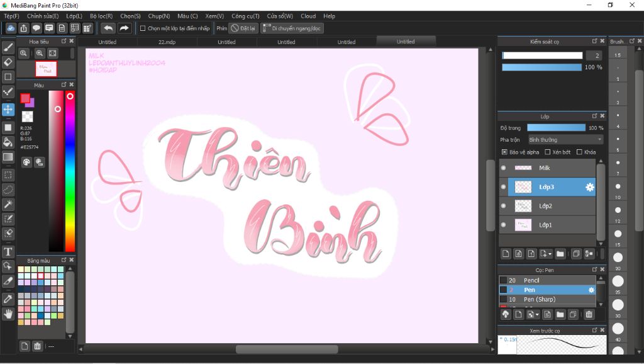The width and height of the screenshot is (644, 364).
Task: Switch to the 22.mdp document tab
Action: tap(167, 42)
